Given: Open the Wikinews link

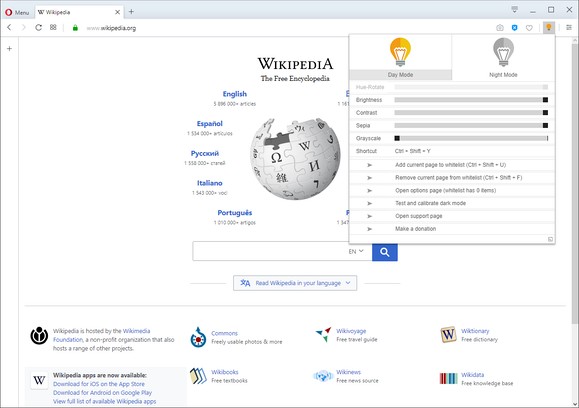Looking at the screenshot, I should point(348,372).
